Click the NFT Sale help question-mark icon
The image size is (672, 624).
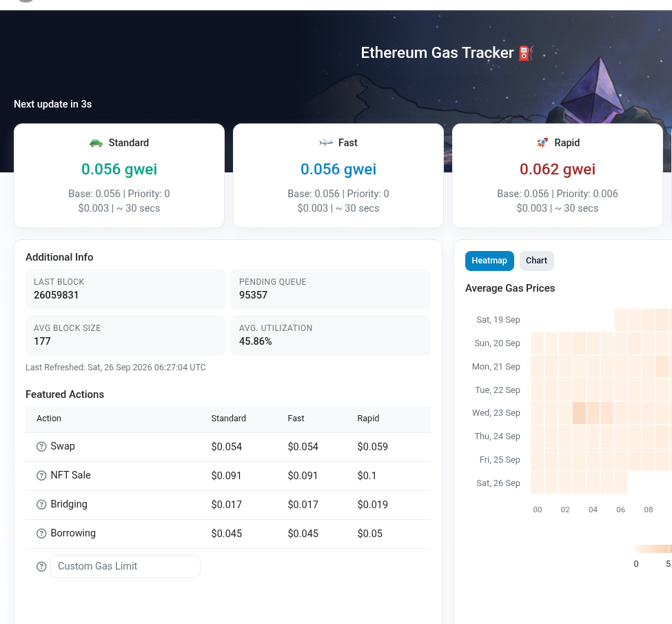click(x=41, y=476)
